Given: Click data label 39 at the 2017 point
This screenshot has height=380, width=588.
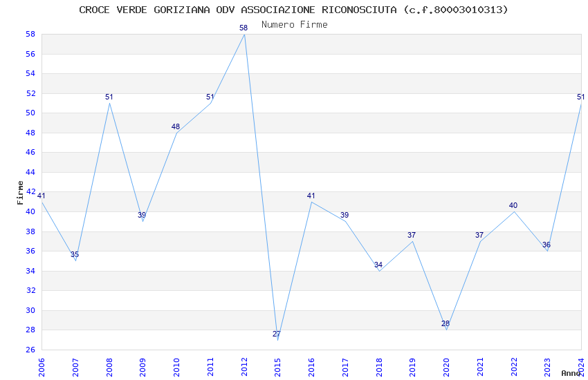Looking at the screenshot, I should point(344,215).
